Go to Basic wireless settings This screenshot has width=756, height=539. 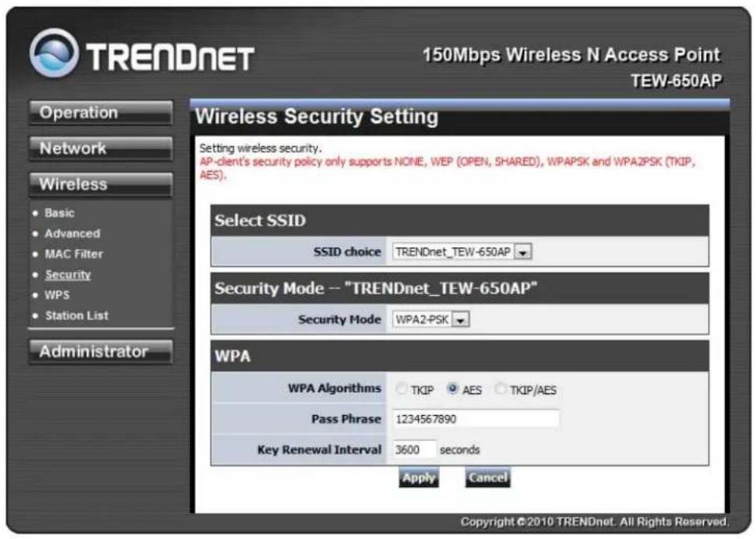(60, 213)
